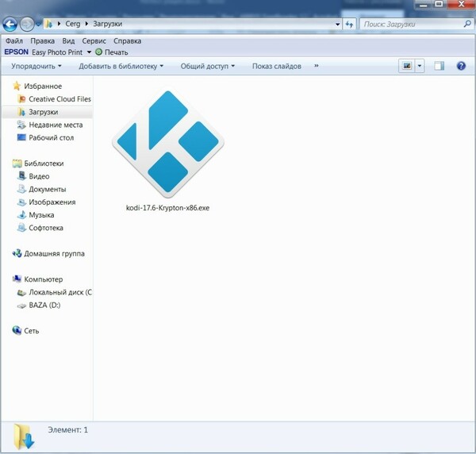This screenshot has width=476, height=454.
Task: Click the change view icon button
Action: (407, 66)
